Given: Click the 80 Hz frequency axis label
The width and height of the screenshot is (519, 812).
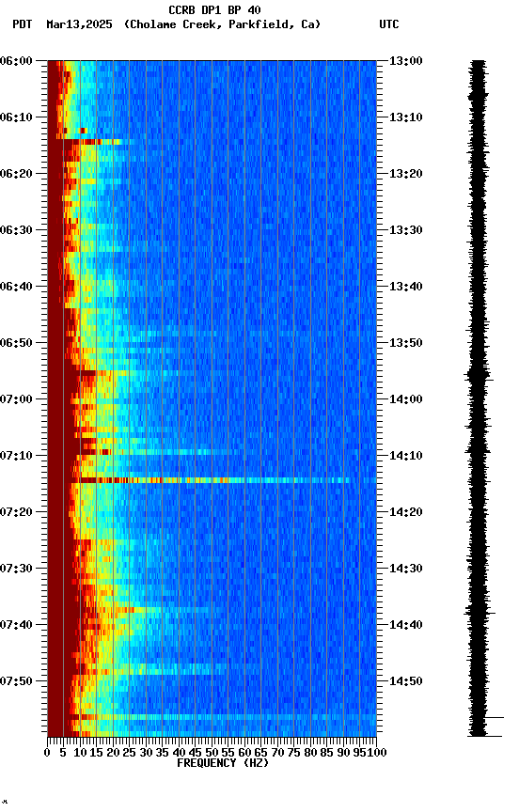Looking at the screenshot, I should [x=310, y=753].
